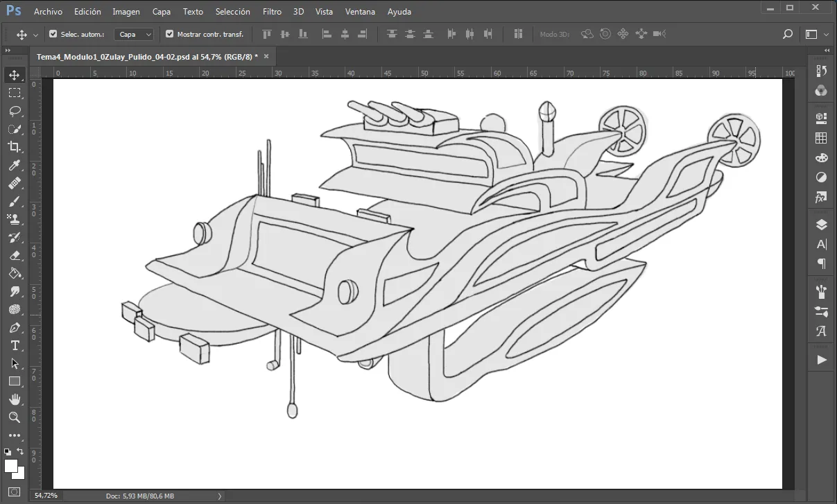This screenshot has width=837, height=504.
Task: Select the Rectangle shape tool
Action: pos(15,381)
